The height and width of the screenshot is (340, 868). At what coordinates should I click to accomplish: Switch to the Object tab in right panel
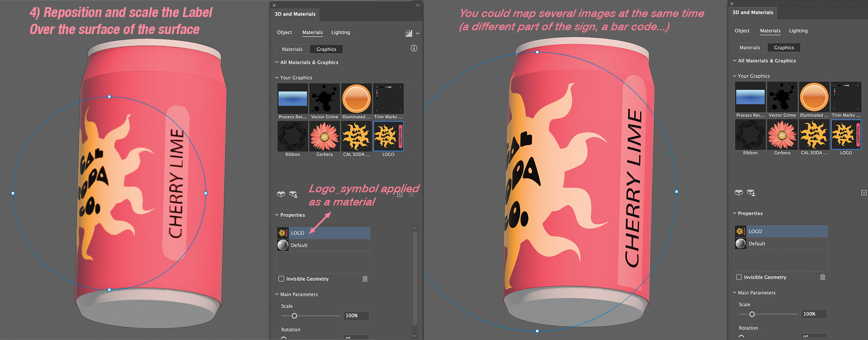(742, 31)
